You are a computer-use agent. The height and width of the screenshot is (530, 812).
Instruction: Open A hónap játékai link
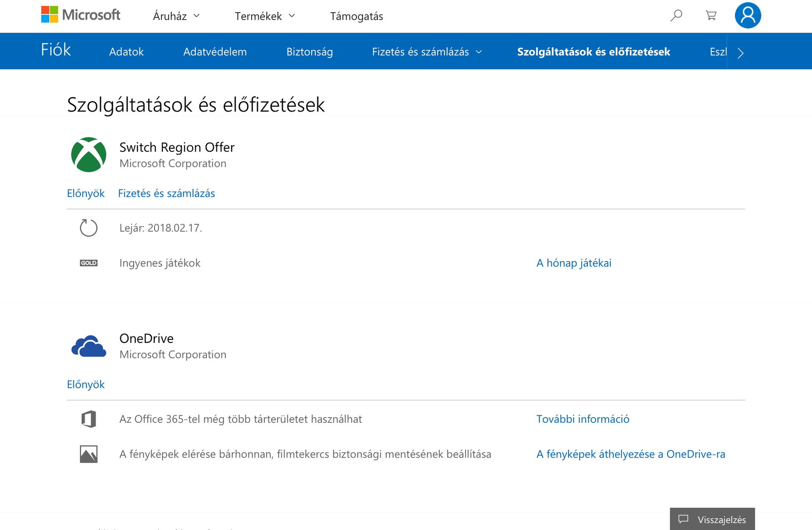point(574,263)
